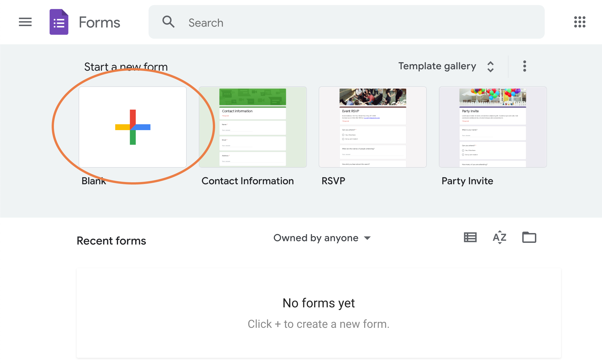
Task: Open the Party Invite template
Action: [493, 127]
